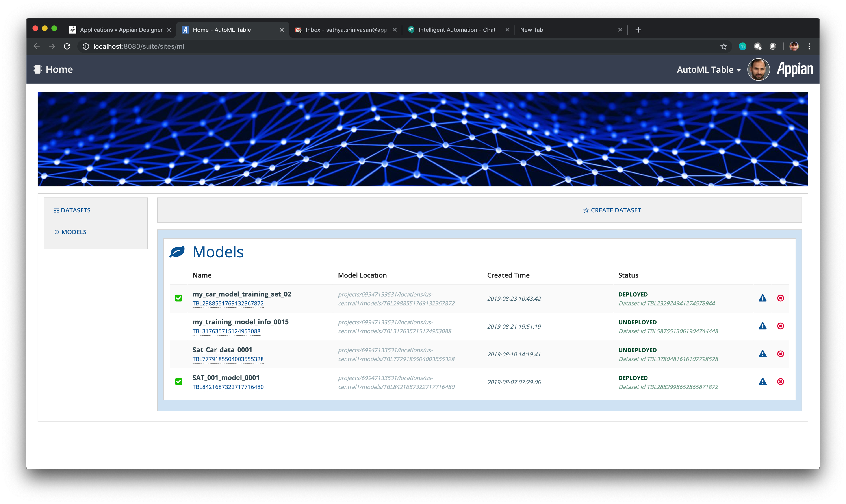Click the red delete icon for SAT_001_model_0001
The image size is (846, 504).
pos(780,381)
